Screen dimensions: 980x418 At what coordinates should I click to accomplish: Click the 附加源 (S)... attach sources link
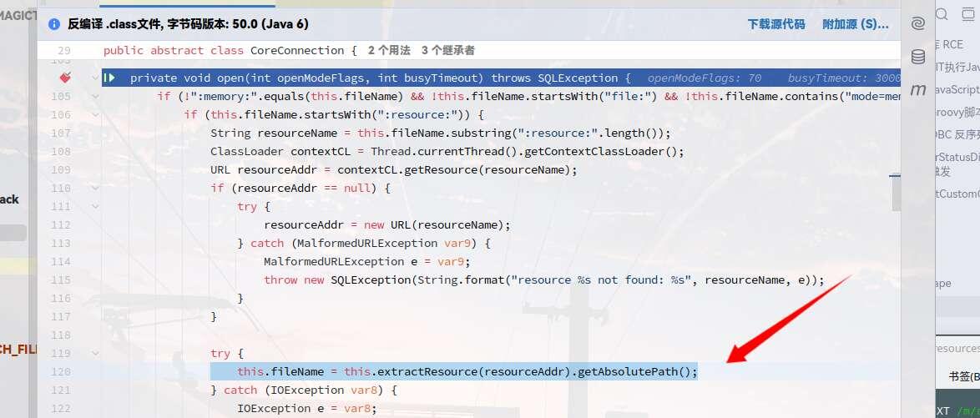[x=855, y=25]
